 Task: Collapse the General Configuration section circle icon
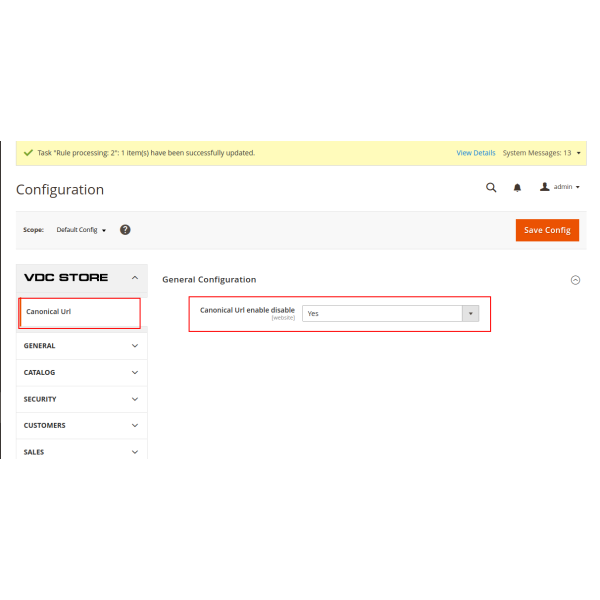point(575,280)
